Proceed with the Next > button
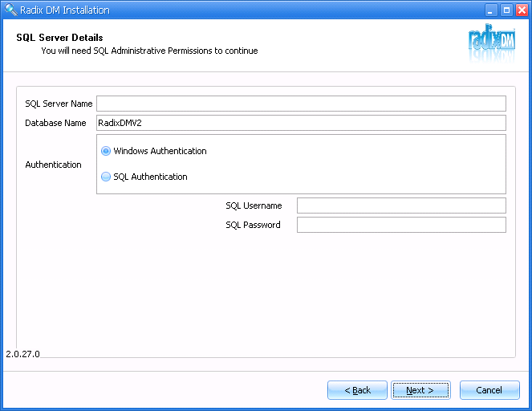532x411 pixels. click(420, 390)
